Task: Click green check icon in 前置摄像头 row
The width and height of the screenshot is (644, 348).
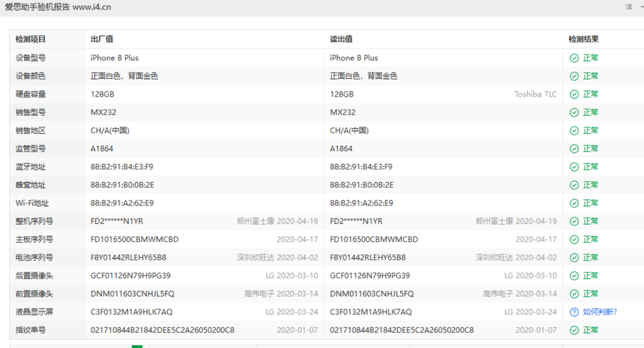Action: pos(574,294)
